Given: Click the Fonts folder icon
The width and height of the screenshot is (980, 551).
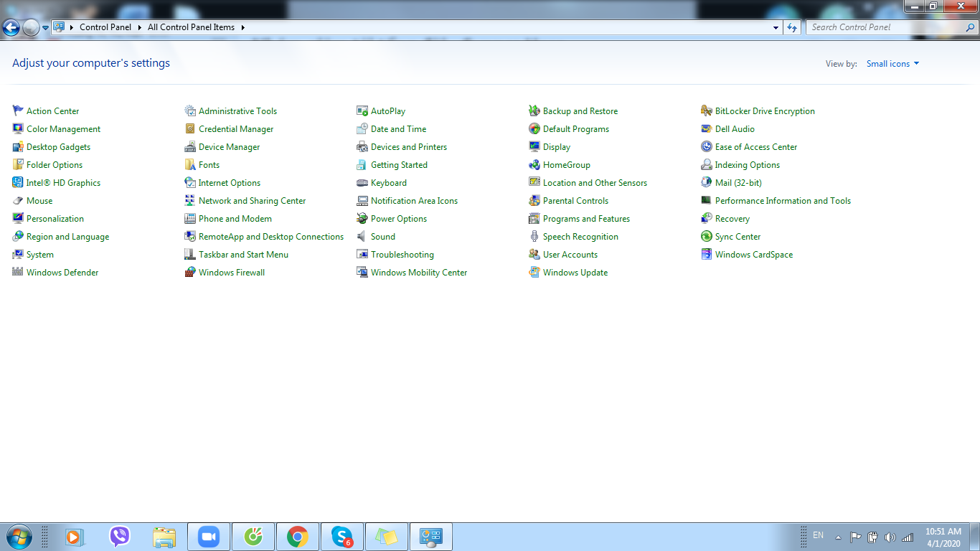Looking at the screenshot, I should (190, 164).
